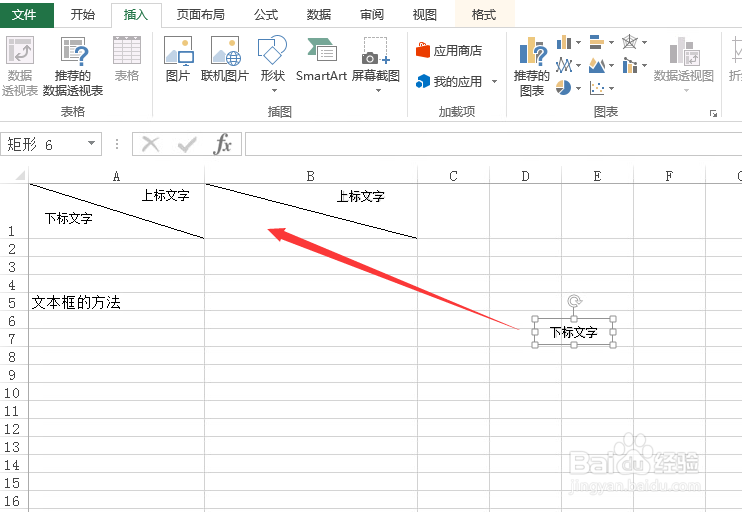Expand the combo chart dropdown arrow
Image resolution: width=742 pixels, height=512 pixels.
645,65
